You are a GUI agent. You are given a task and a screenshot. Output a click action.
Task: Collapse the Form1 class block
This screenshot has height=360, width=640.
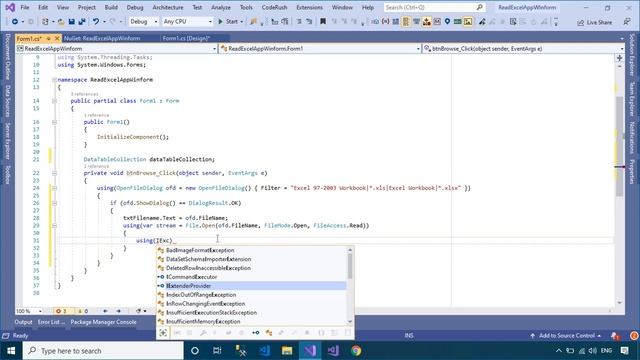54,101
